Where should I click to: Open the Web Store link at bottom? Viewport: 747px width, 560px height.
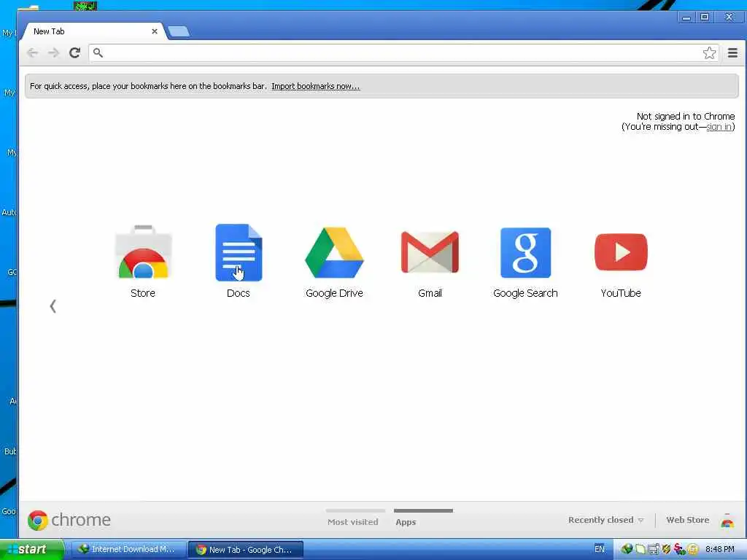687,520
